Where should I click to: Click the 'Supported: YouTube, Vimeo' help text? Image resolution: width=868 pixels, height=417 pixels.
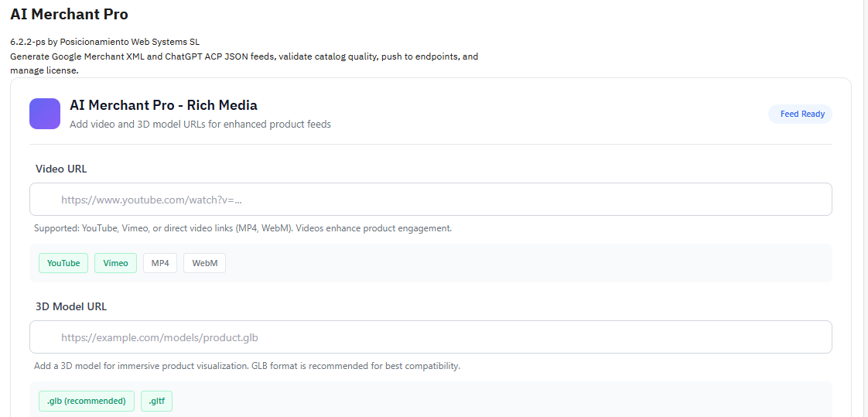tap(243, 228)
